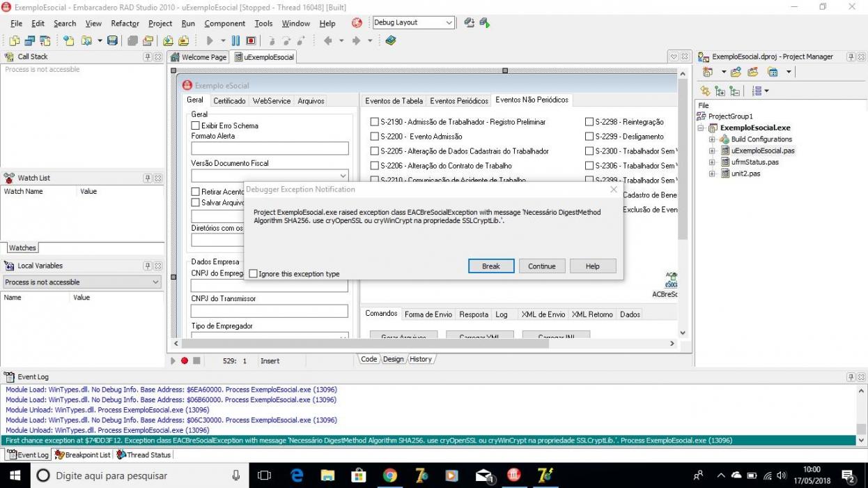Click the View Unit toolbar icon
The width and height of the screenshot is (868, 488).
pos(14,41)
